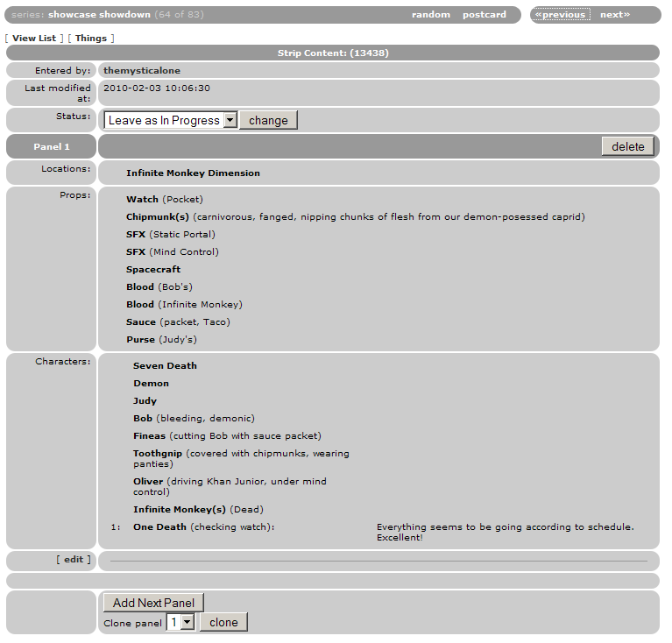This screenshot has height=643, width=672.
Task: Click the 'Spacecraft' prop entry
Action: 153,270
